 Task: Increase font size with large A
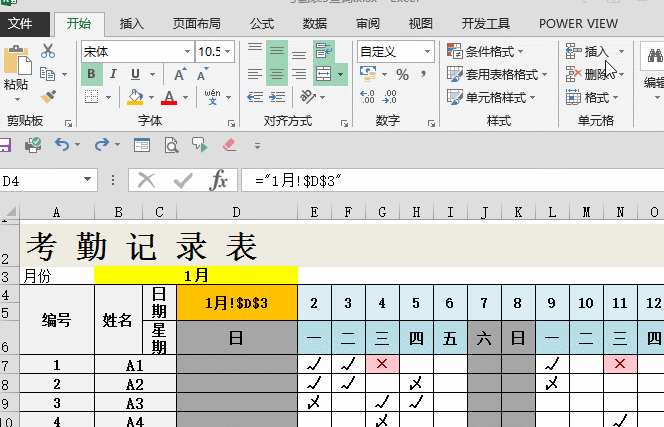[x=180, y=74]
